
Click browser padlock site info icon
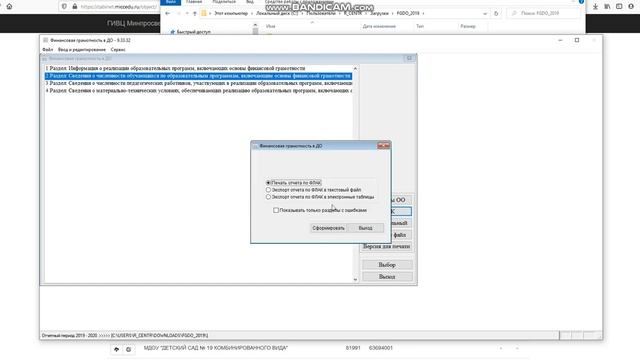(x=74, y=7)
